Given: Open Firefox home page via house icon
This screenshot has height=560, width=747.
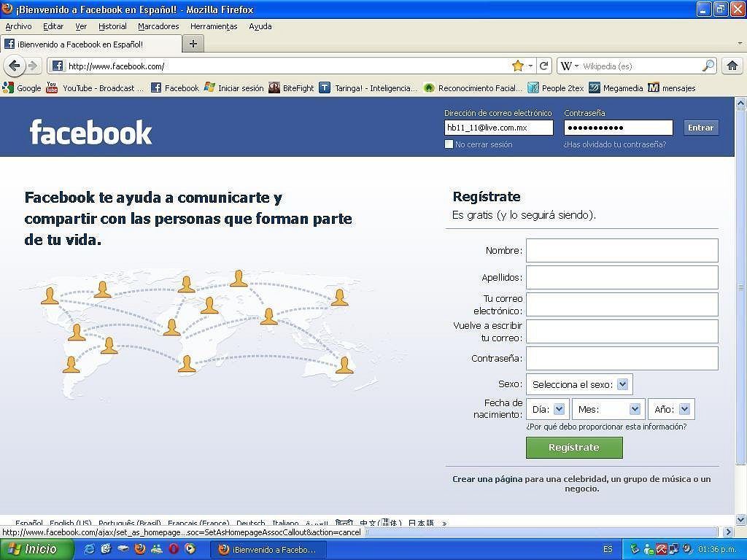Looking at the screenshot, I should coord(732,66).
